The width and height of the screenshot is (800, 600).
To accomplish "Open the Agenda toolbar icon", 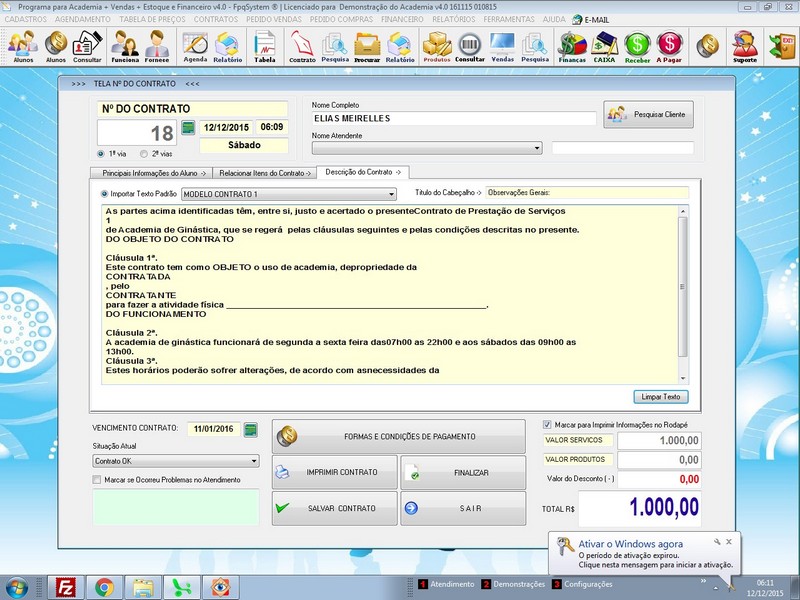I will tap(195, 46).
